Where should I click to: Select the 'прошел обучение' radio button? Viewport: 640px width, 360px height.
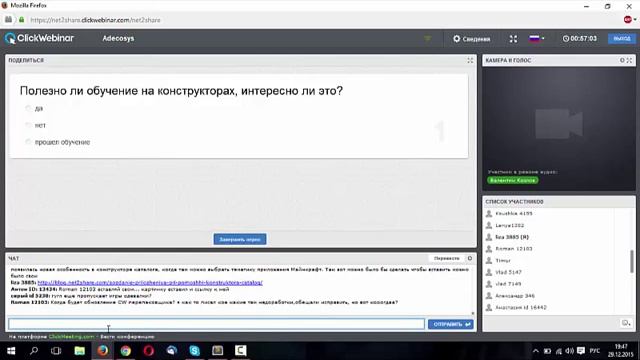(28, 142)
